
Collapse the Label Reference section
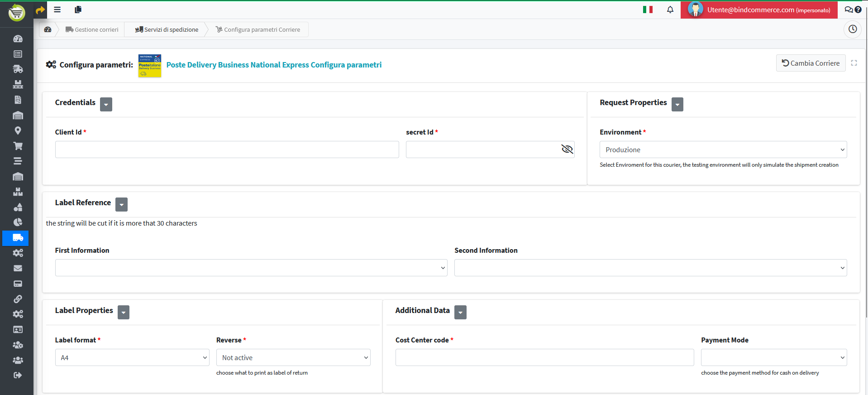coord(121,204)
